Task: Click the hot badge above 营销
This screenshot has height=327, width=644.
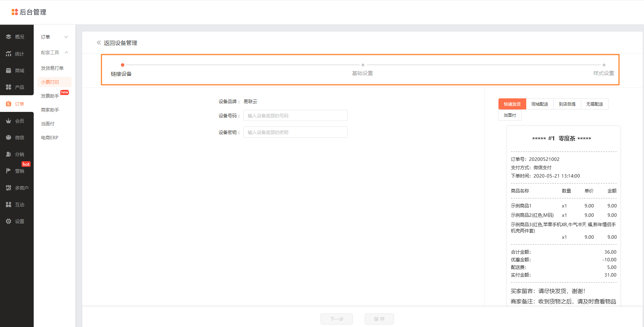Action: [x=26, y=164]
